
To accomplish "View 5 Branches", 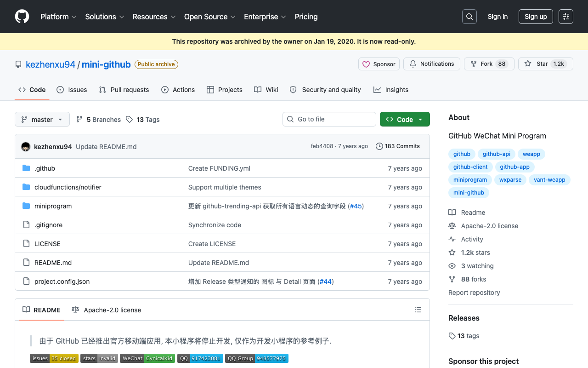I will (x=98, y=120).
